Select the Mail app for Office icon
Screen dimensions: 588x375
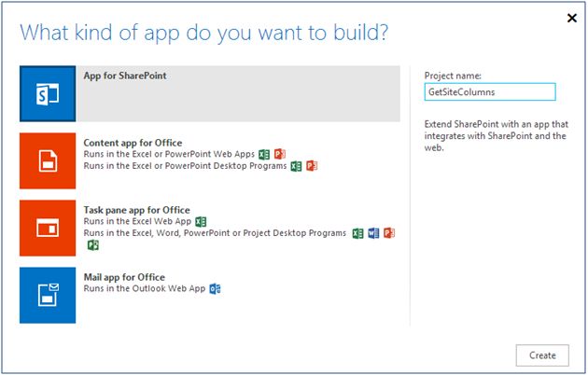tap(48, 295)
